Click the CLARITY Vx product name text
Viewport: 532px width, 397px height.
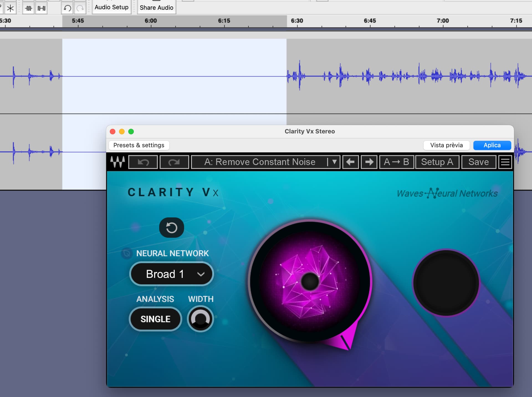tap(173, 192)
